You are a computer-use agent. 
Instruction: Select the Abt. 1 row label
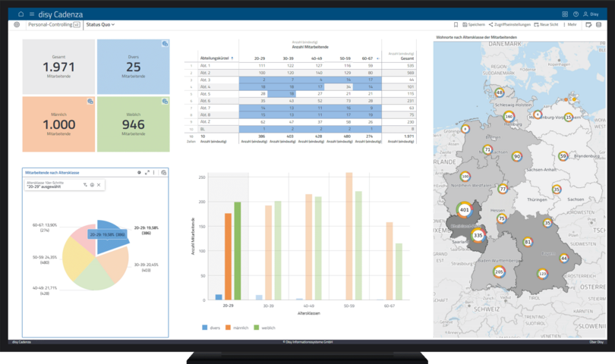206,66
